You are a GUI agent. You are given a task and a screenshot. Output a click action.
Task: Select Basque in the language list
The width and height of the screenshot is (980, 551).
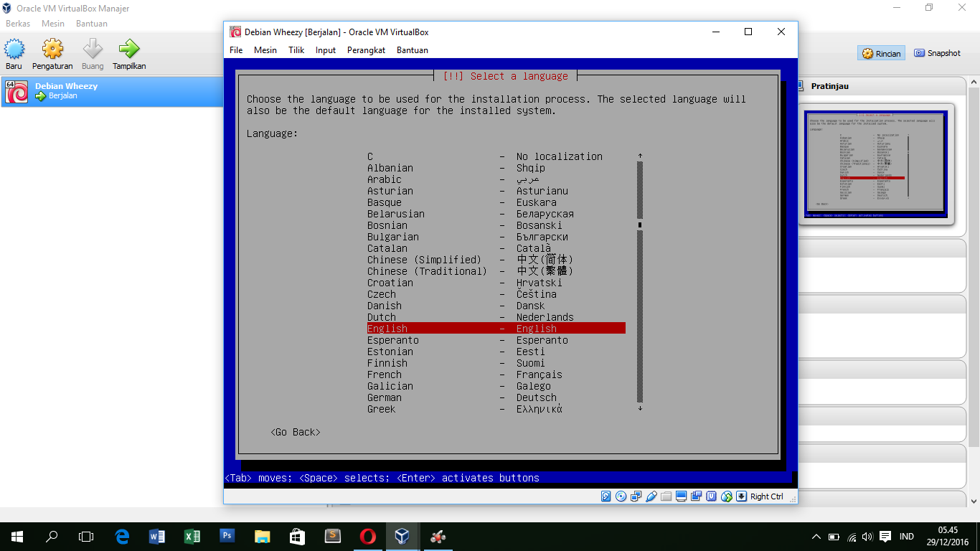[x=496, y=202]
